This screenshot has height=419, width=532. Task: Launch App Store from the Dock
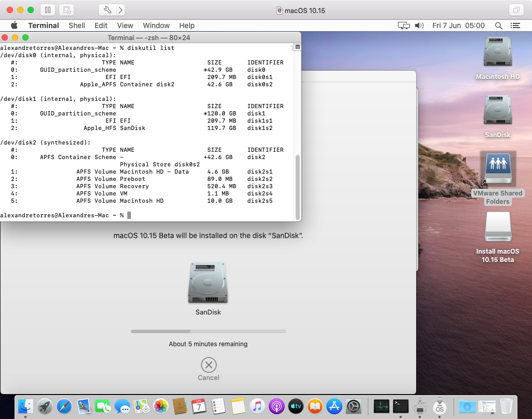click(x=334, y=406)
